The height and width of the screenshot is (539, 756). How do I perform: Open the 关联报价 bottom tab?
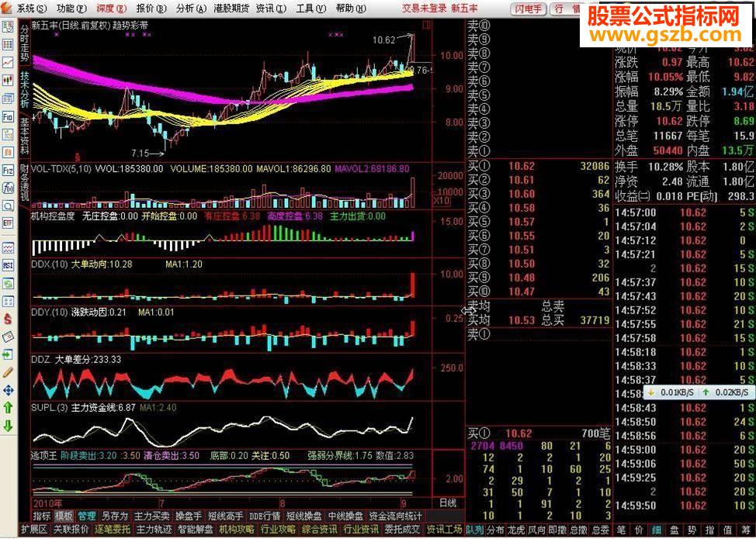(x=71, y=530)
